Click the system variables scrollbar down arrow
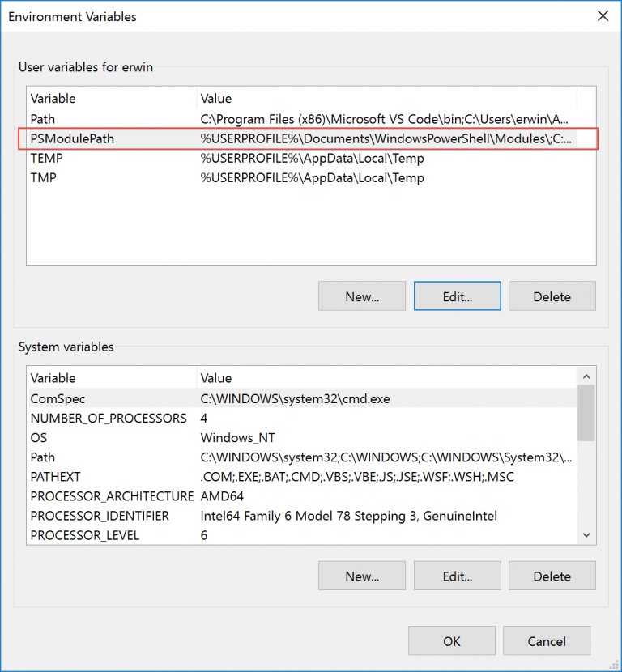 pos(586,535)
